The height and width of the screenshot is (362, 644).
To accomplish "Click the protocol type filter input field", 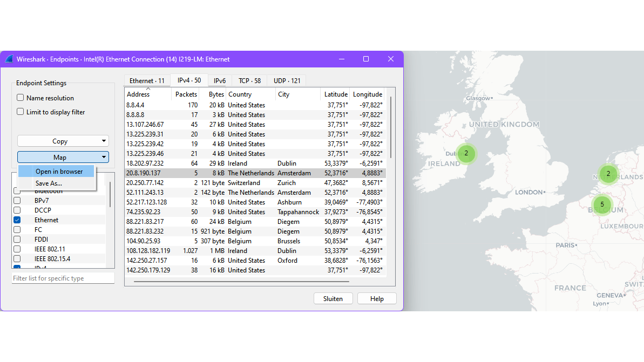I will [63, 278].
